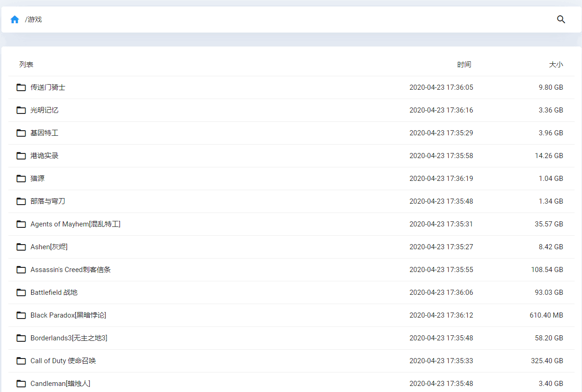Click timestamp 2020-04-23 17:35:31
582x392 pixels.
(x=441, y=224)
